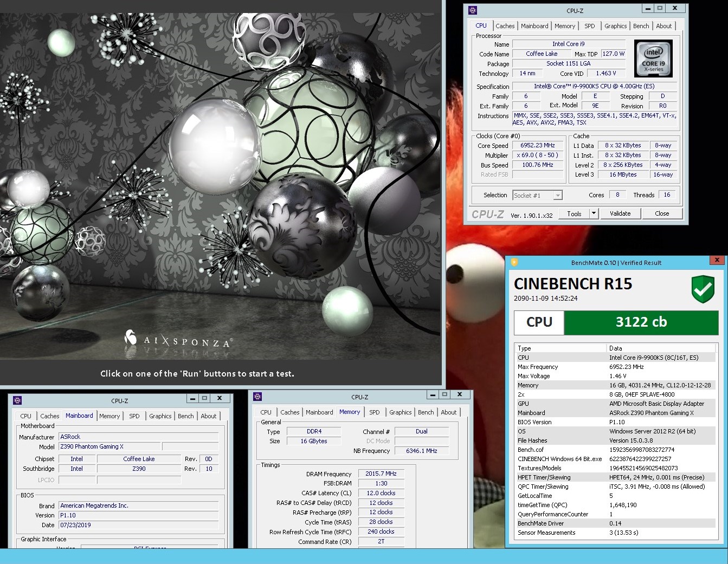Open the Socket #1 selection dropdown

point(558,196)
